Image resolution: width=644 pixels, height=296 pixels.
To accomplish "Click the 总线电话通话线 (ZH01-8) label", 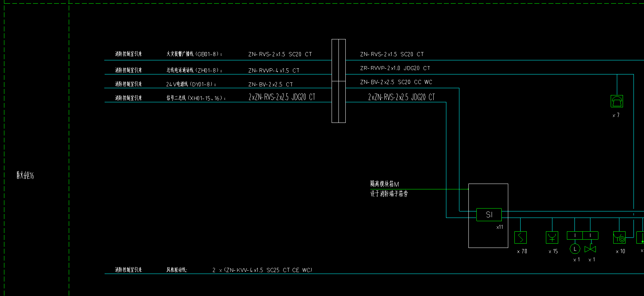I will click(194, 70).
